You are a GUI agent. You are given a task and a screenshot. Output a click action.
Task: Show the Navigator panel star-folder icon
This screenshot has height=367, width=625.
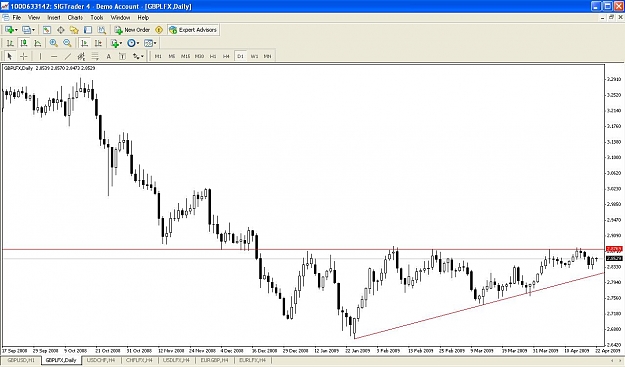point(74,30)
